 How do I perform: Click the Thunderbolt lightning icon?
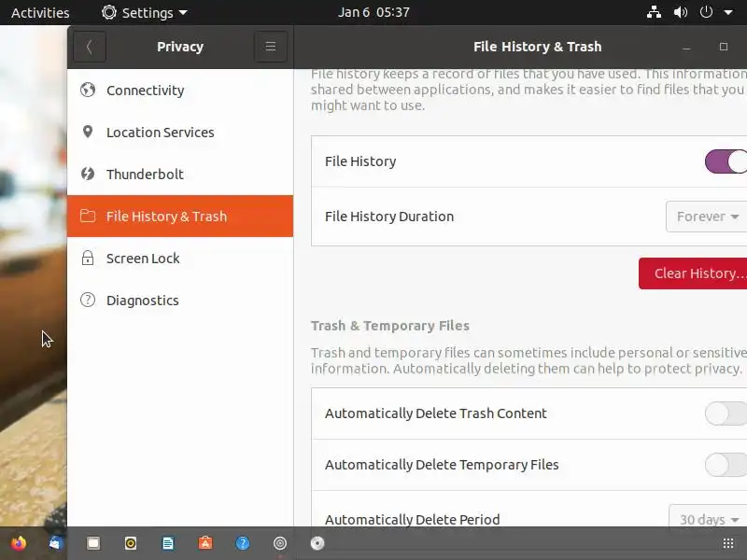[x=88, y=174]
